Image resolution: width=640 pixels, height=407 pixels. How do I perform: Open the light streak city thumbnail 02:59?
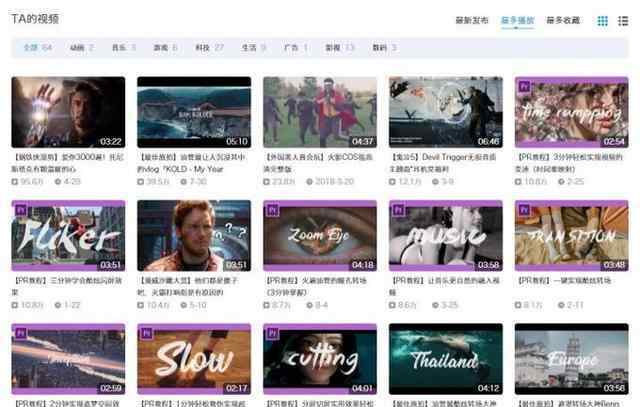pos(68,359)
